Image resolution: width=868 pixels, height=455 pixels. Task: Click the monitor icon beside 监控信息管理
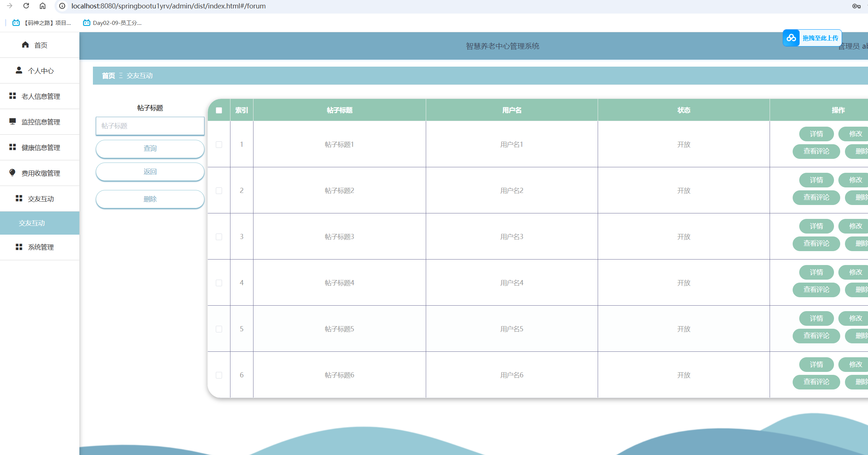[x=12, y=121]
